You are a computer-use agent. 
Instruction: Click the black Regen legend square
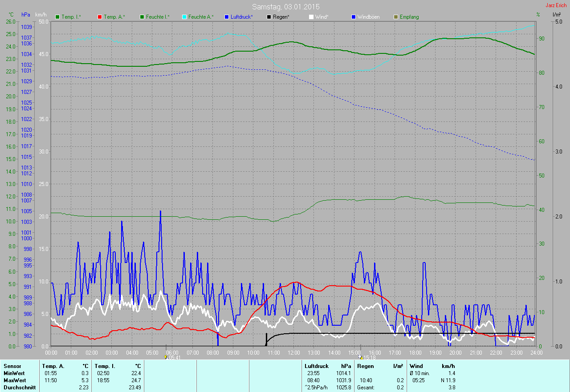click(x=269, y=17)
